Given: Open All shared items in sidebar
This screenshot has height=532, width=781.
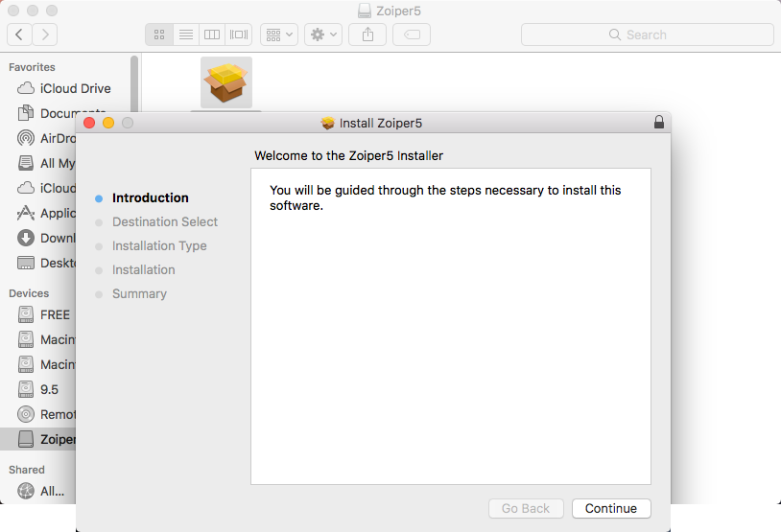Looking at the screenshot, I should pos(52,491).
